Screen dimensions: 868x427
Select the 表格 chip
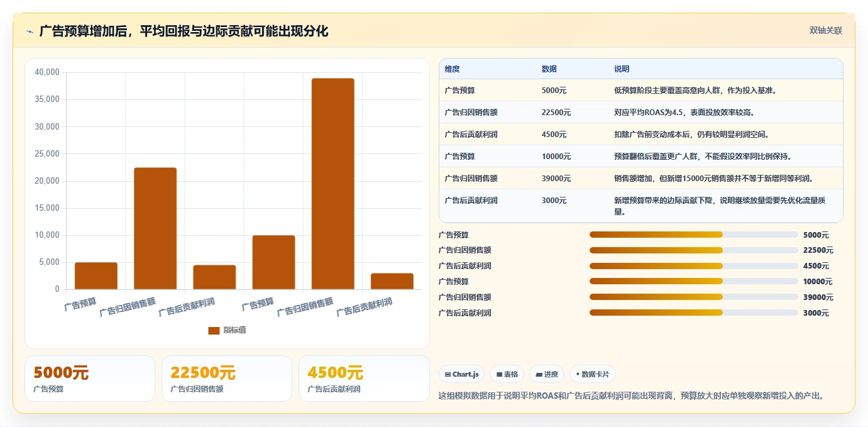507,374
